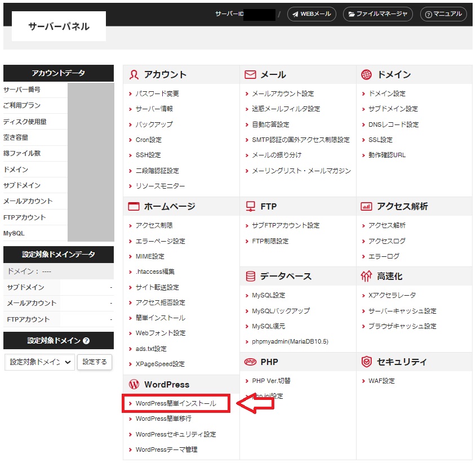Open メールの振り分け
Viewport: 476px width, 463px height.
tap(277, 155)
